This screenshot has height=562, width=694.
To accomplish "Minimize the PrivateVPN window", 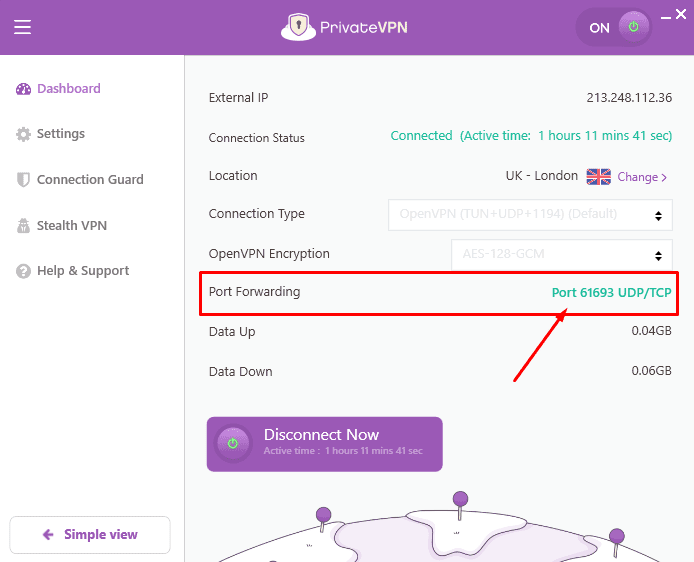I will click(x=666, y=18).
